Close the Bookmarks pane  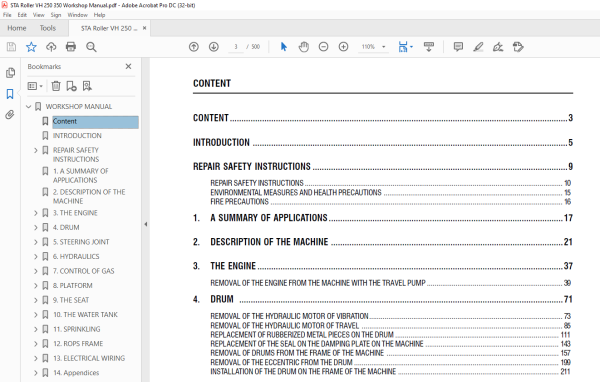point(128,67)
